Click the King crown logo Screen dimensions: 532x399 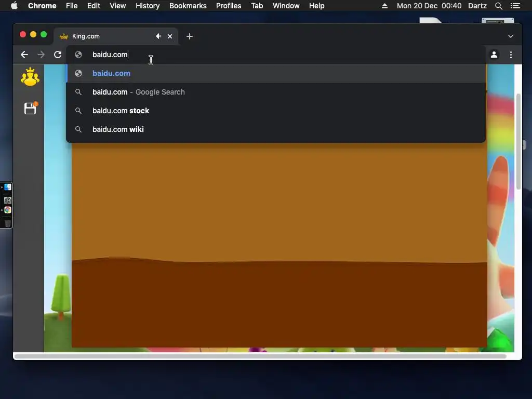click(30, 77)
